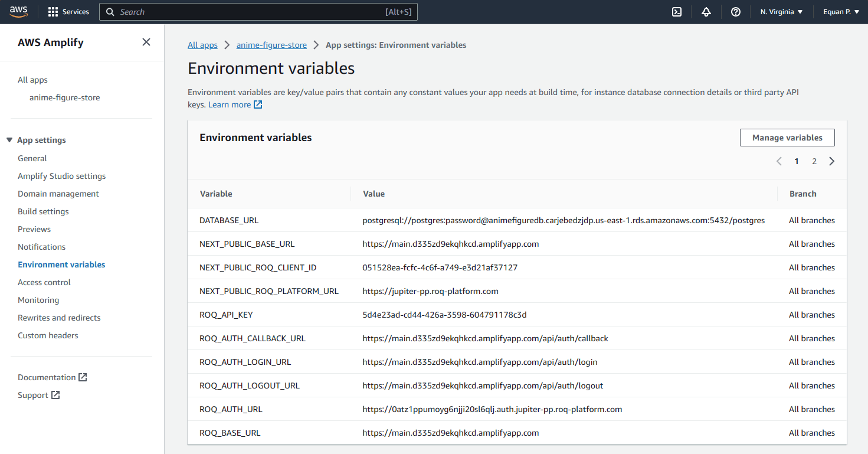Image resolution: width=868 pixels, height=454 pixels.
Task: Click the Branch column header
Action: (803, 194)
